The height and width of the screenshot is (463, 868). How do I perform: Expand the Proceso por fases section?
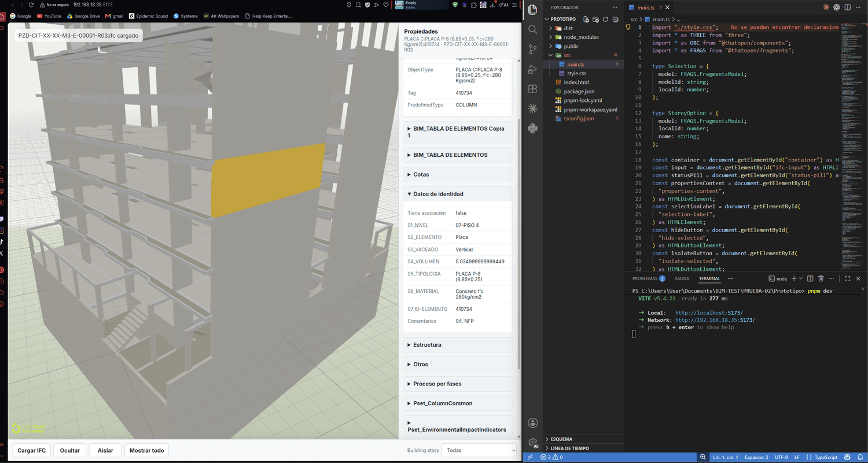[x=458, y=384]
